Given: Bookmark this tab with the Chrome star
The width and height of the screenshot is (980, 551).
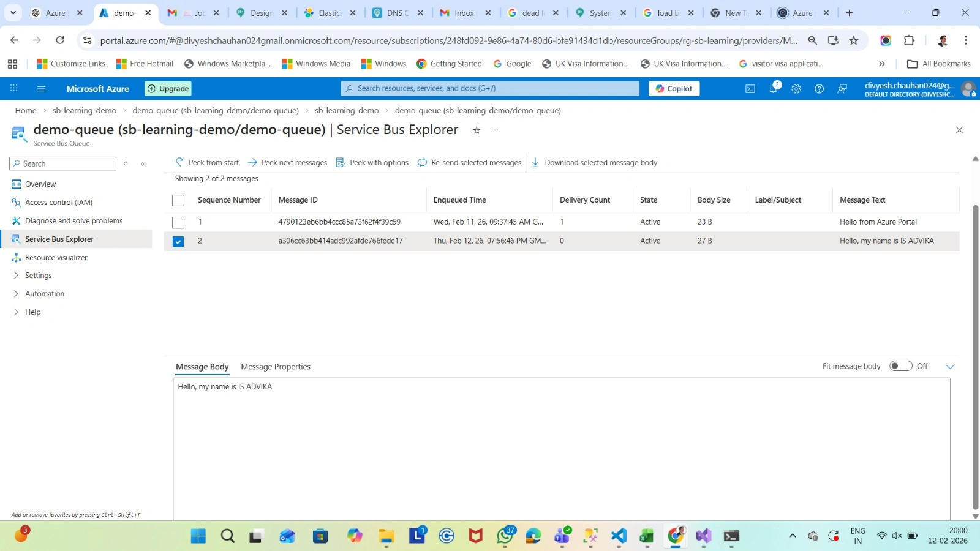Looking at the screenshot, I should [x=854, y=40].
